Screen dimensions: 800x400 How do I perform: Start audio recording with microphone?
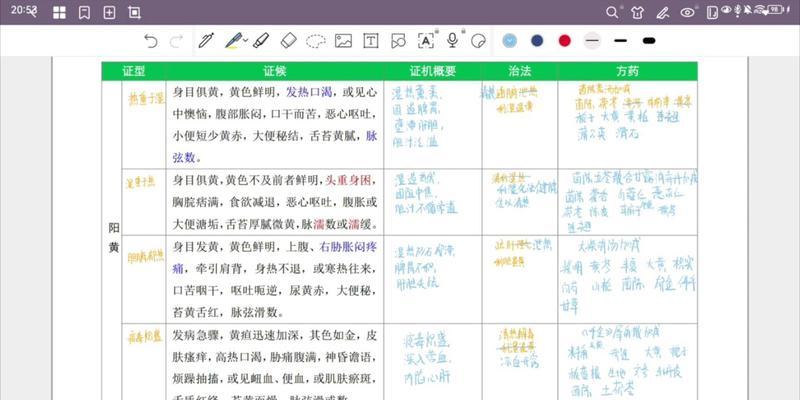(x=452, y=41)
